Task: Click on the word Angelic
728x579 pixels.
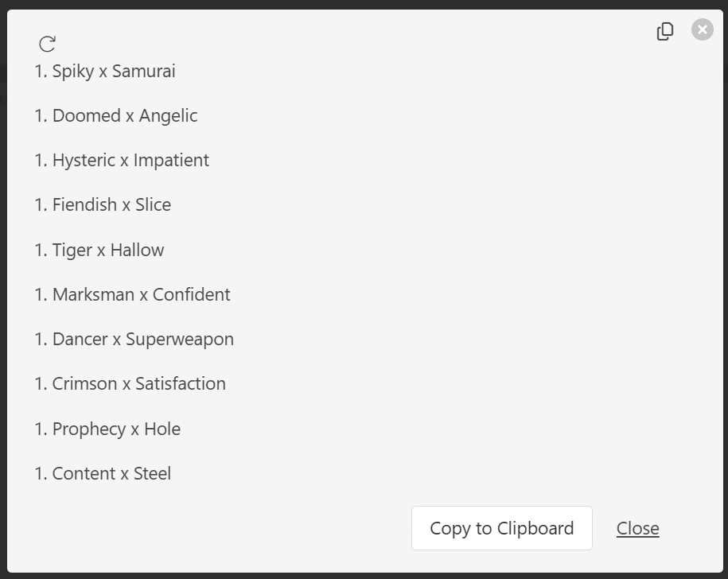Action: pyautogui.click(x=168, y=116)
